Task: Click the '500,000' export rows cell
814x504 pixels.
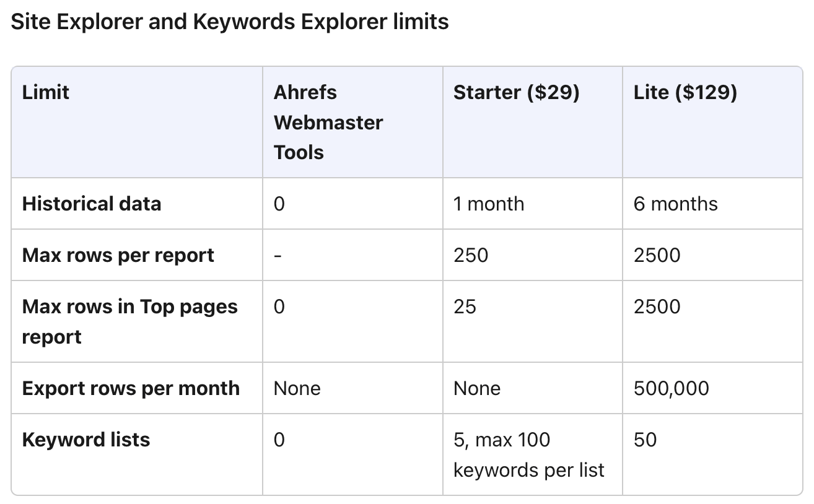Action: tap(671, 389)
